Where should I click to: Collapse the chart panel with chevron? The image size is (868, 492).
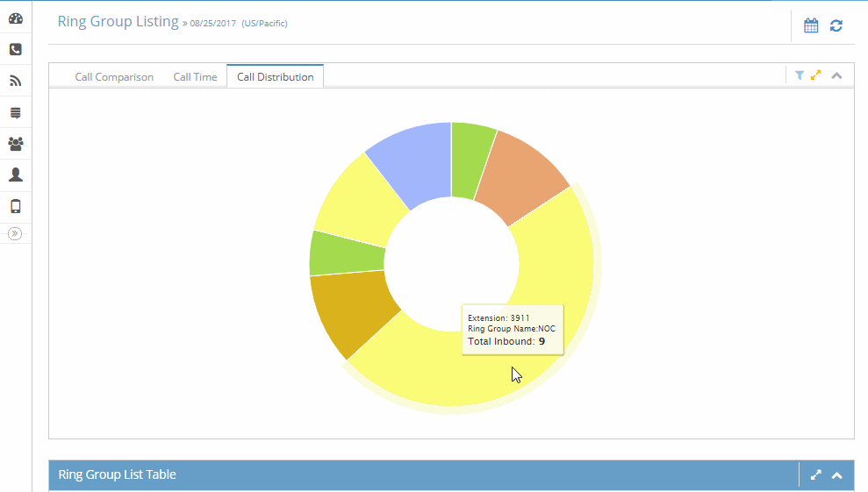click(x=836, y=75)
